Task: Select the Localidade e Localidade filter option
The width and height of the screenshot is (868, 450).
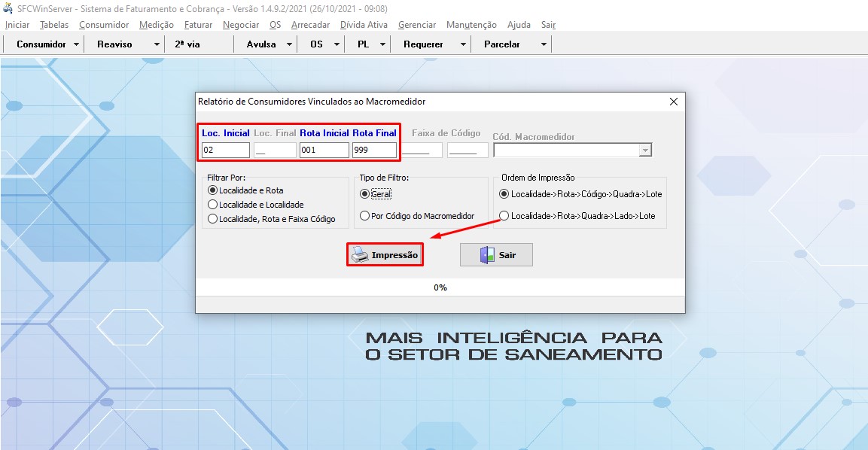Action: pyautogui.click(x=212, y=204)
